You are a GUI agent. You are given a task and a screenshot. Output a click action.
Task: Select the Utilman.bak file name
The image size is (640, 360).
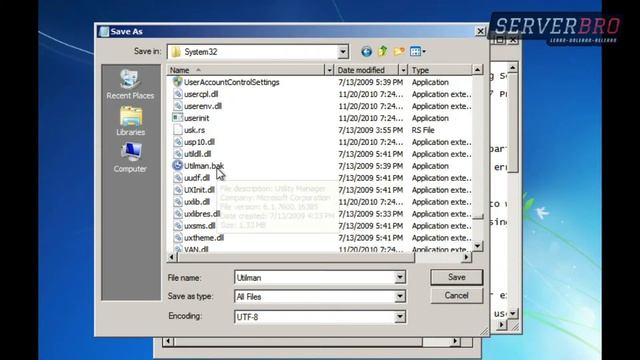click(x=204, y=166)
